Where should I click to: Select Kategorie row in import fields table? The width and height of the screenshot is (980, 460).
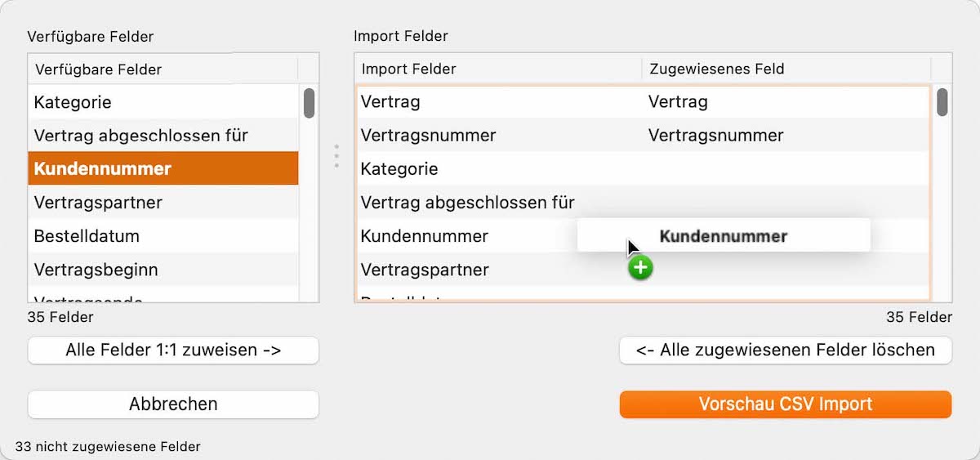tap(643, 169)
